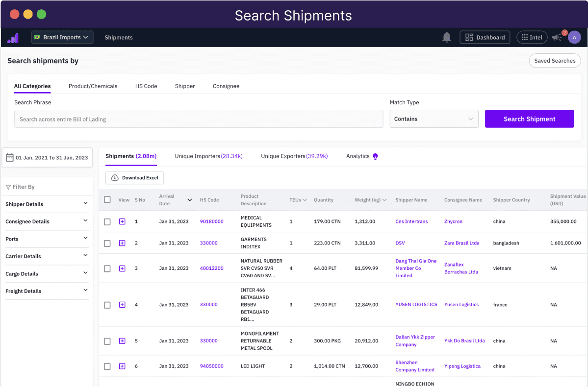Switch to Consignee search tab
588x387 pixels.
pyautogui.click(x=226, y=86)
